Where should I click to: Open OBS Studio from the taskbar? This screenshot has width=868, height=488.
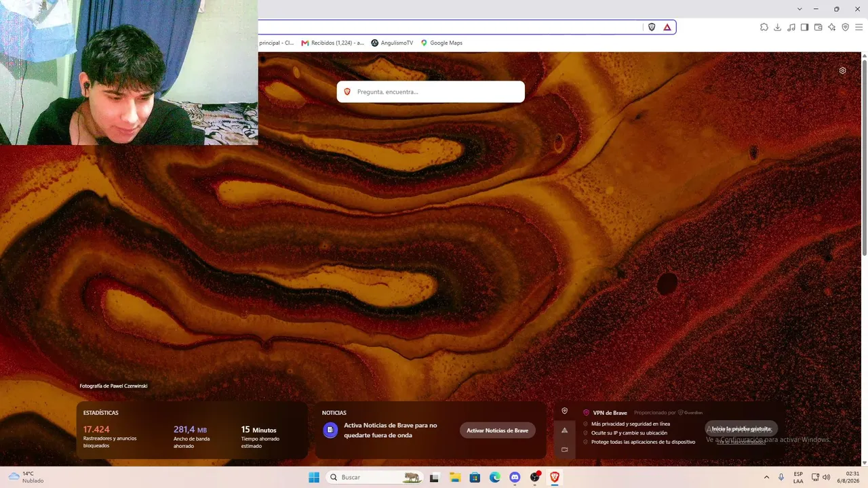(535, 477)
